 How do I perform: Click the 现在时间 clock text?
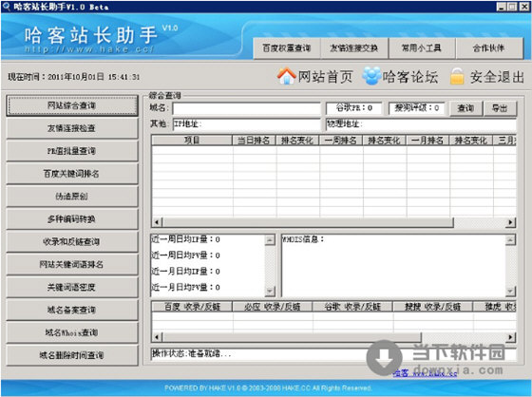pyautogui.click(x=74, y=77)
